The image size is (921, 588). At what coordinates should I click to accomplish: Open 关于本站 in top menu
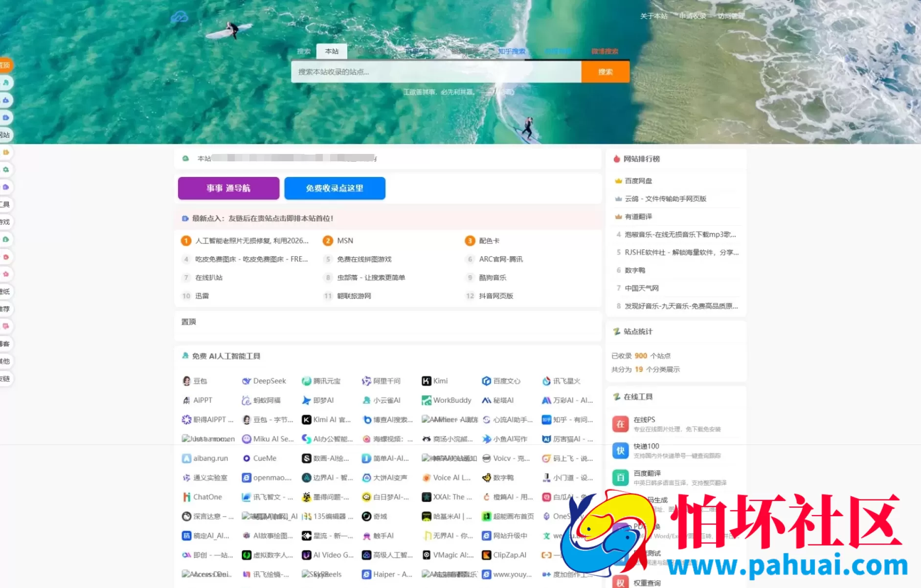[x=654, y=16]
